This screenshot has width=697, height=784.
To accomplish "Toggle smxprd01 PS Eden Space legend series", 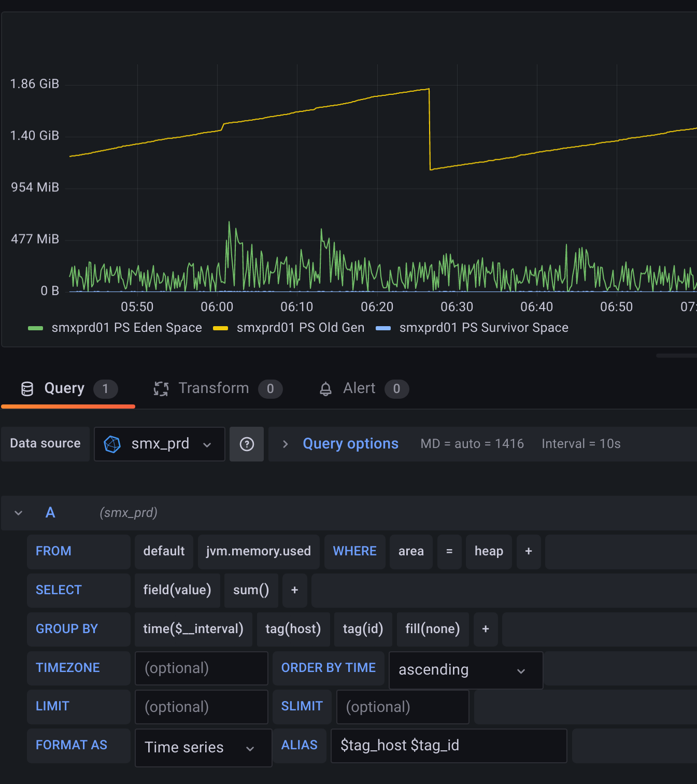I will tap(127, 328).
